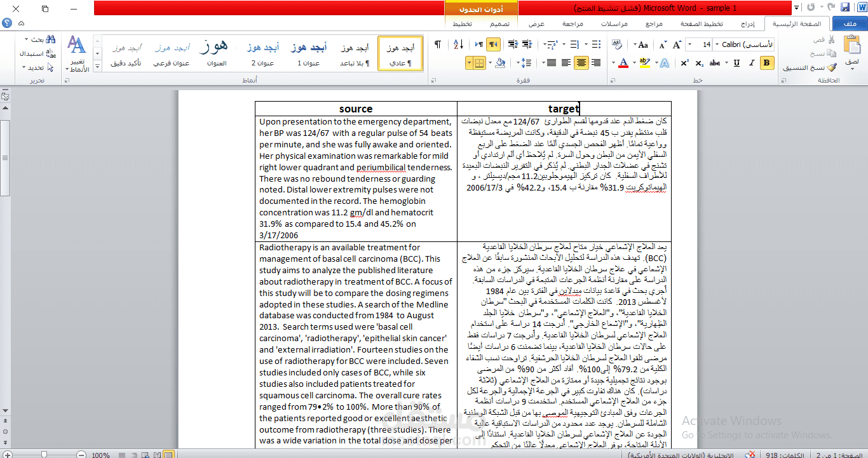Click the Replace (استبدال) button
868x458 pixels.
pyautogui.click(x=37, y=53)
